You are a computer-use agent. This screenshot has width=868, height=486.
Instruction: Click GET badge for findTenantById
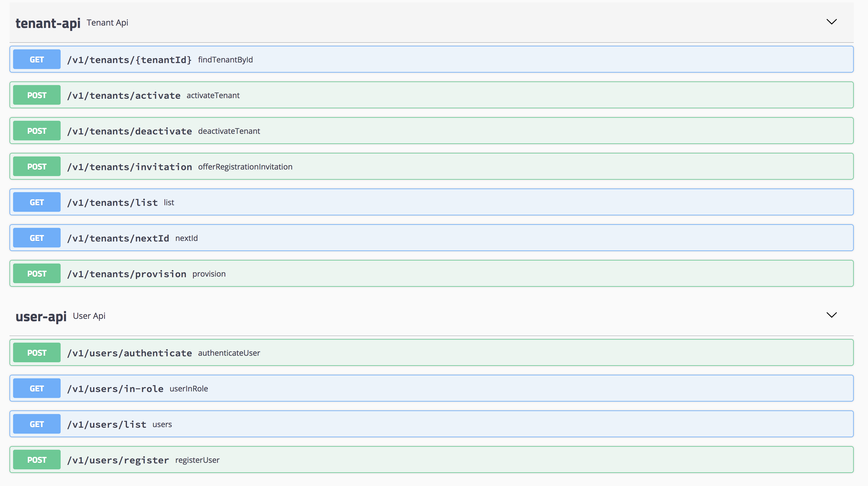[37, 60]
